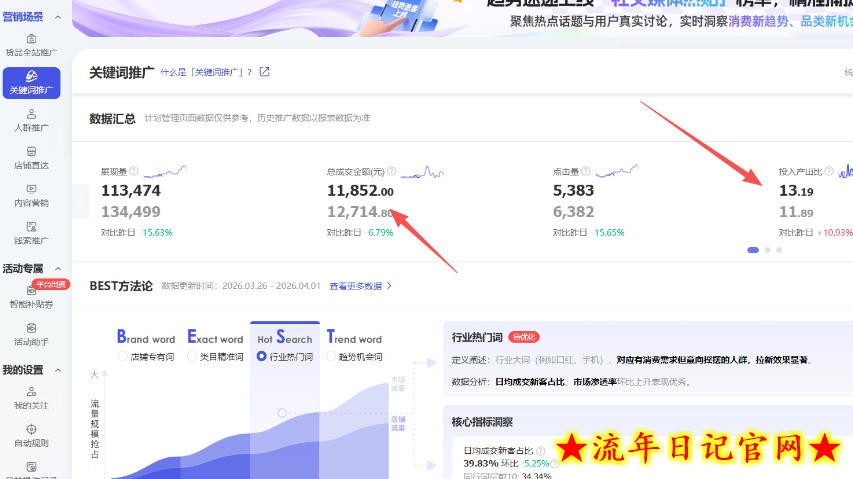Open 自动规则 sidebar entry

click(x=31, y=436)
